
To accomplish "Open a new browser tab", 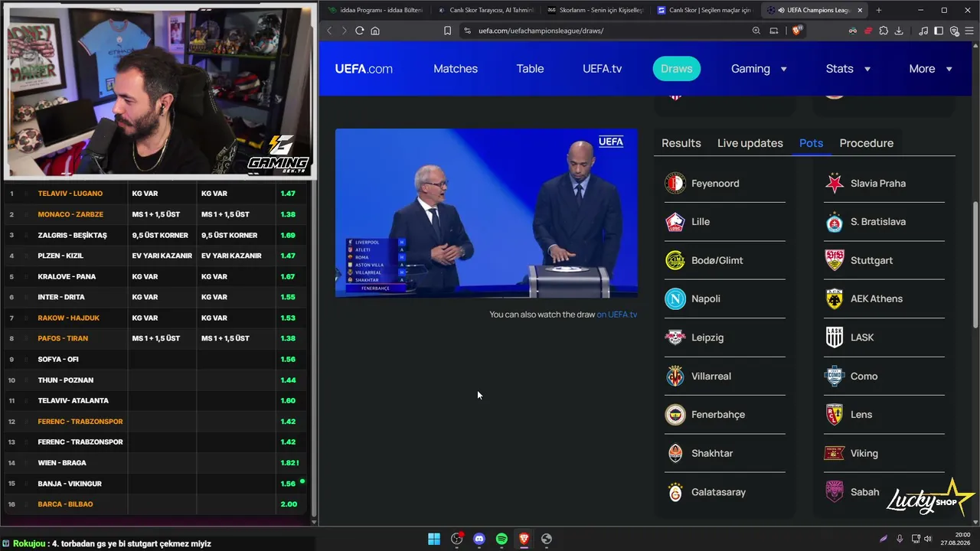I will pos(878,10).
